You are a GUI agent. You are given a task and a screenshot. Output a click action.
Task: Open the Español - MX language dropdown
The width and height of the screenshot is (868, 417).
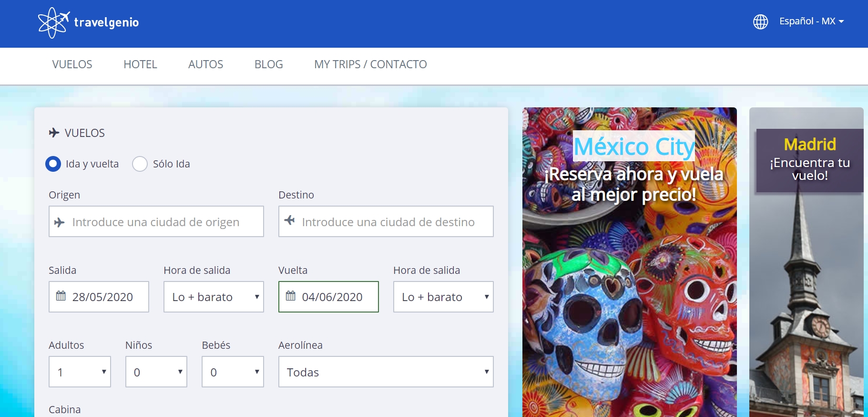[x=811, y=21]
